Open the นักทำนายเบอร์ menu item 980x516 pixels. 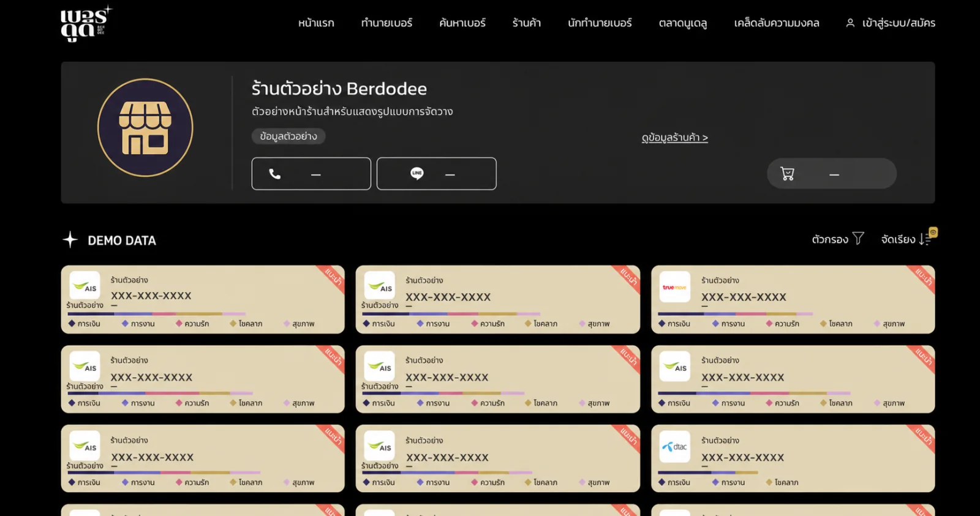tap(600, 23)
